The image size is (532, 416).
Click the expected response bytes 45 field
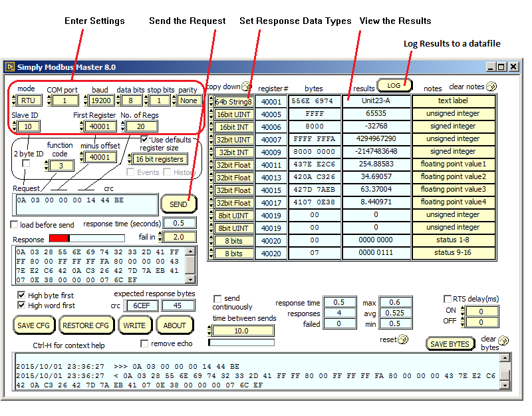pos(178,306)
